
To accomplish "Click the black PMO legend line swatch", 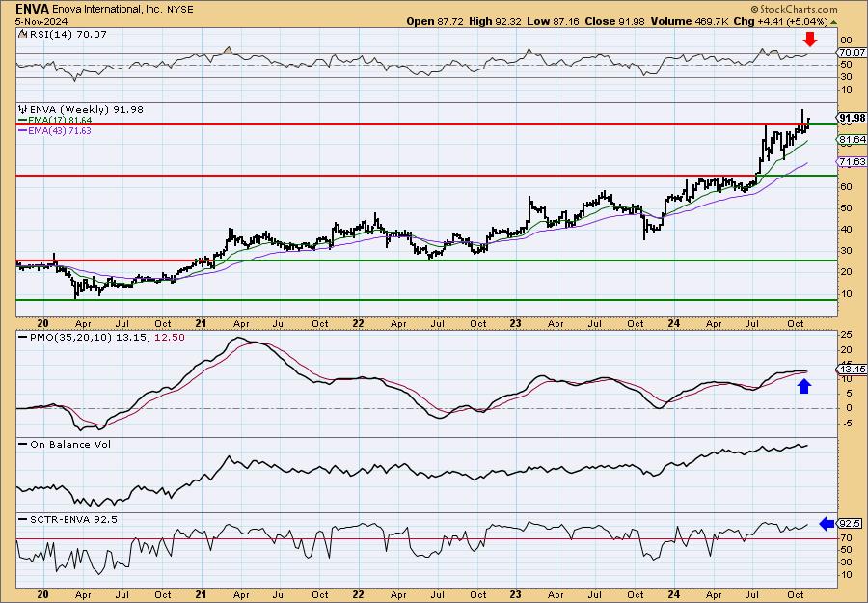I will [x=23, y=337].
